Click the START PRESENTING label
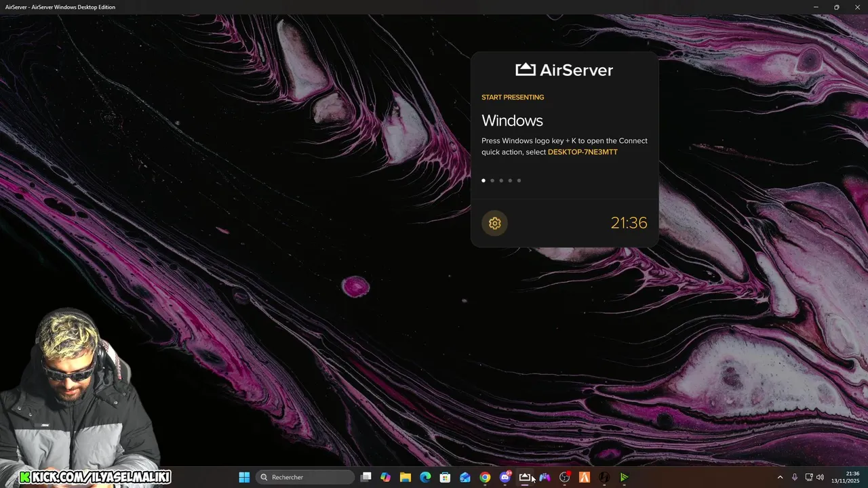The image size is (868, 488). [513, 97]
